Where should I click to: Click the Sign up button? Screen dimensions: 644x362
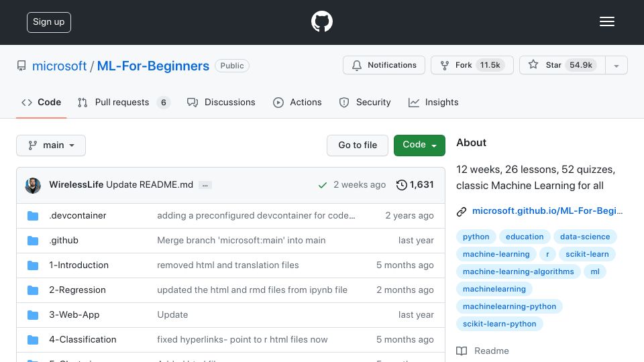point(49,22)
